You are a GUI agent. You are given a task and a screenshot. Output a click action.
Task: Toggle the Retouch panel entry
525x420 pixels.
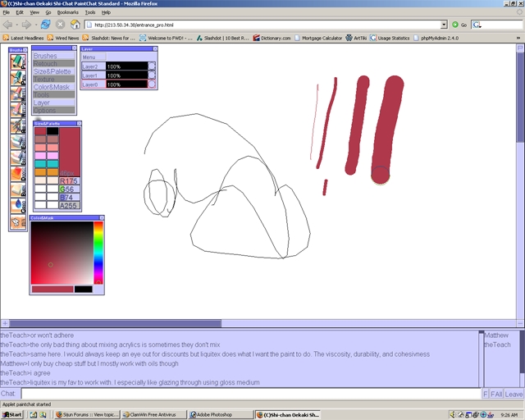(x=53, y=63)
